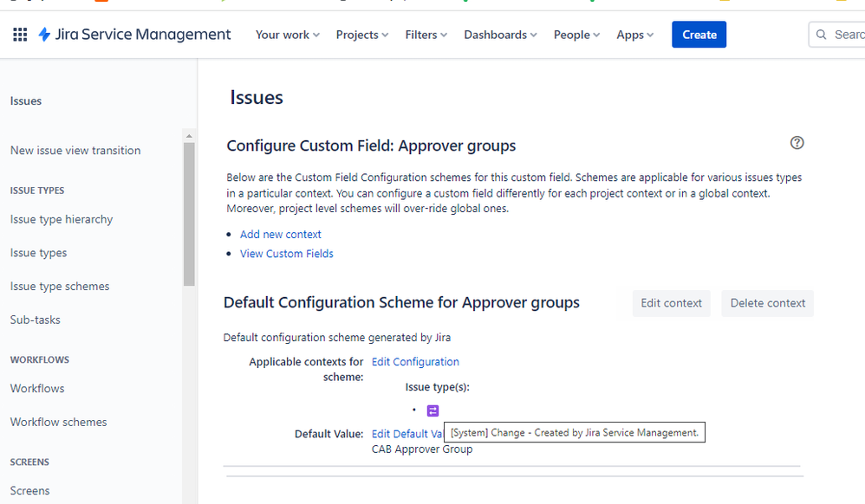Select the purple Change issue type icon
This screenshot has height=504, width=865.
coord(432,410)
